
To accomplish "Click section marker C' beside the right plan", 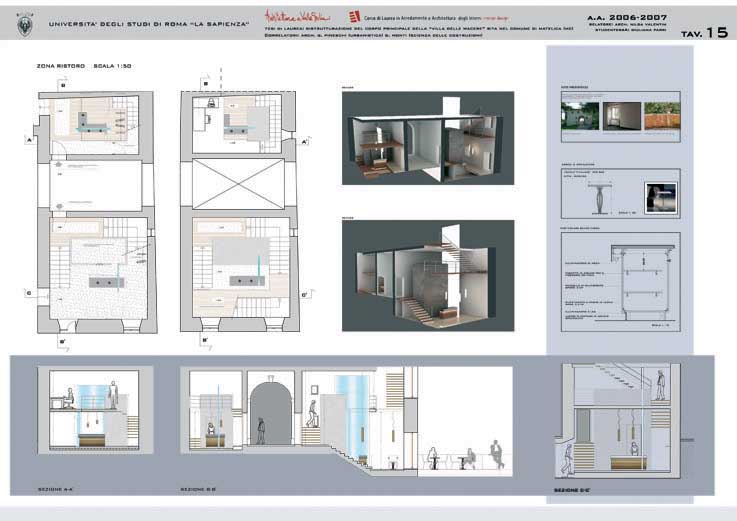I will [305, 295].
